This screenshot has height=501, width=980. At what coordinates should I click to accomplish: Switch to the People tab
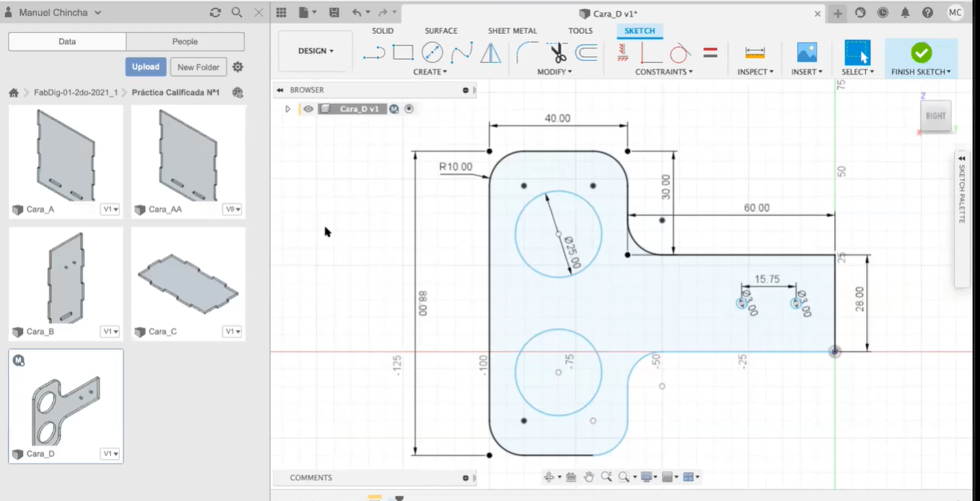[x=184, y=42]
